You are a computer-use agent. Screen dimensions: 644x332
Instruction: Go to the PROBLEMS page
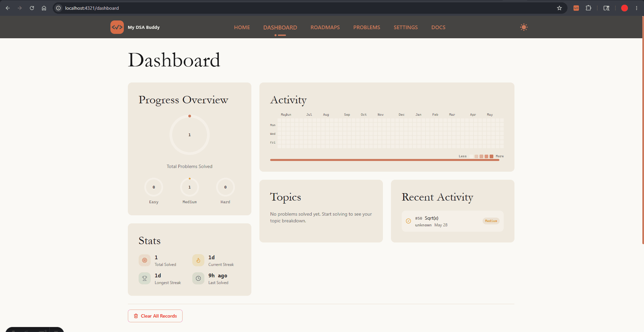[367, 27]
